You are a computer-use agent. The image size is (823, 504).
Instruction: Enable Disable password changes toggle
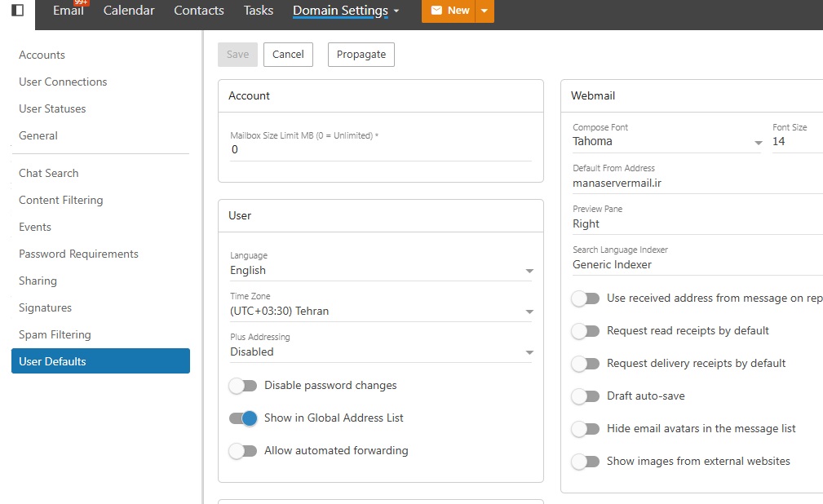pos(243,386)
